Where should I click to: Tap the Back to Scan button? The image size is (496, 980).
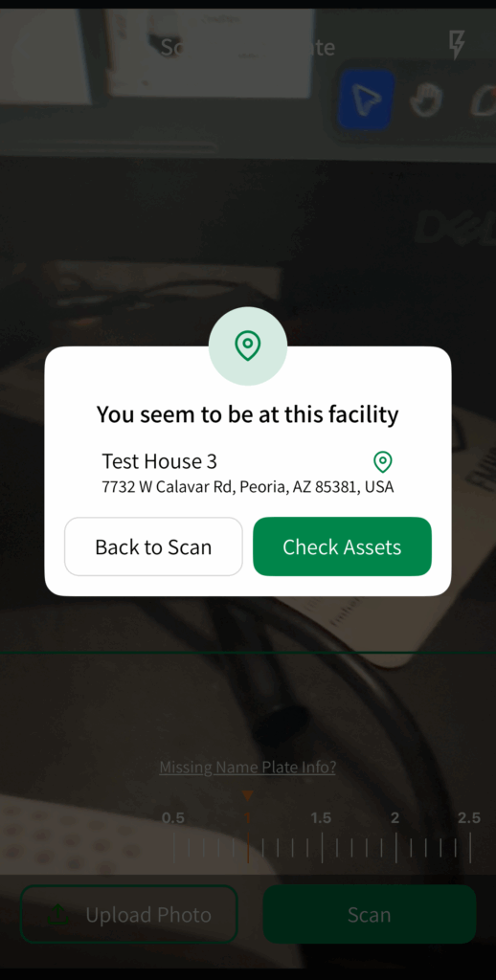click(153, 546)
